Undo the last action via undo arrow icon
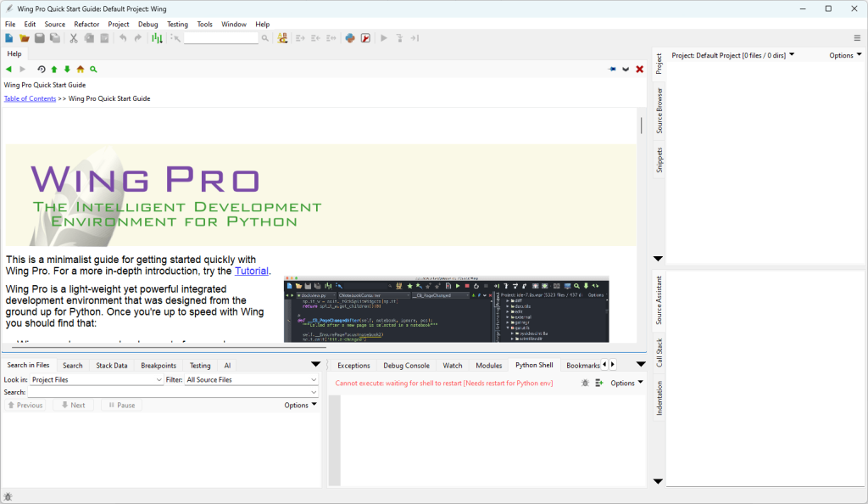Image resolution: width=868 pixels, height=504 pixels. [x=123, y=38]
